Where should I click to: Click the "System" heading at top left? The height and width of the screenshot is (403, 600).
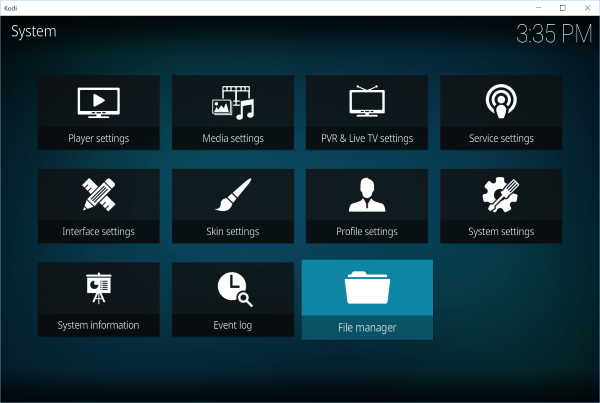pyautogui.click(x=33, y=31)
